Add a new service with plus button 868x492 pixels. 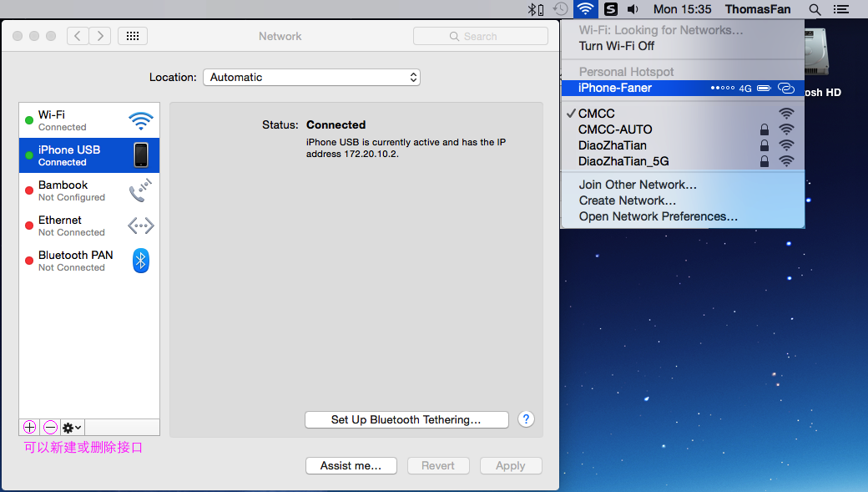pos(30,427)
